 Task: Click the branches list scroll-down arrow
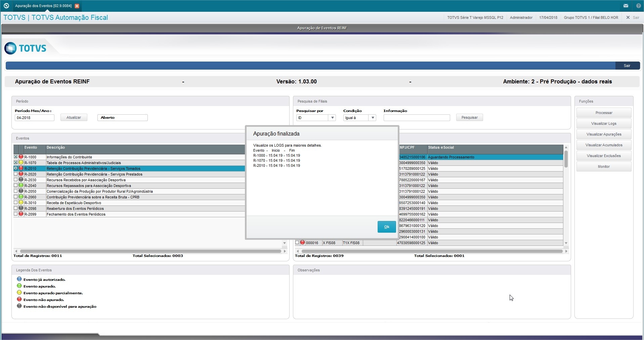(566, 243)
